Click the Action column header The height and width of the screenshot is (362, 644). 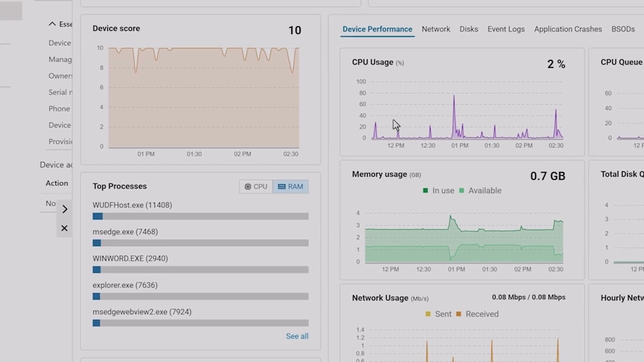(x=57, y=183)
